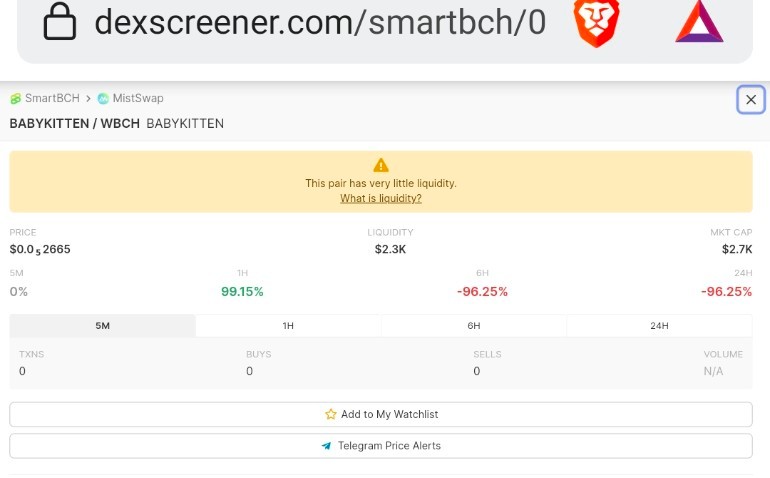
Task: Click the MistSwap logo icon
Action: click(103, 99)
